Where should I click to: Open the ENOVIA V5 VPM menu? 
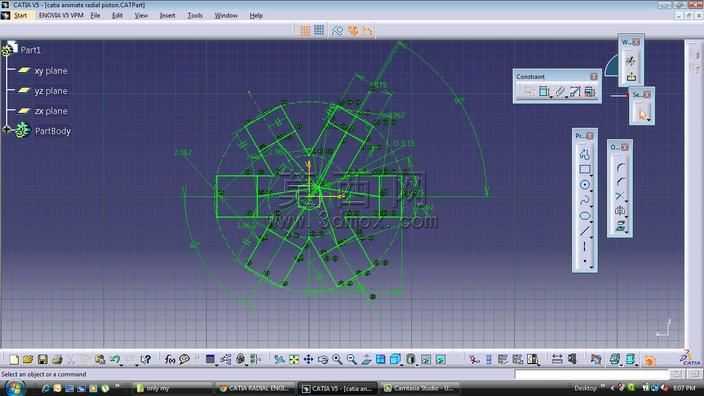click(x=61, y=15)
